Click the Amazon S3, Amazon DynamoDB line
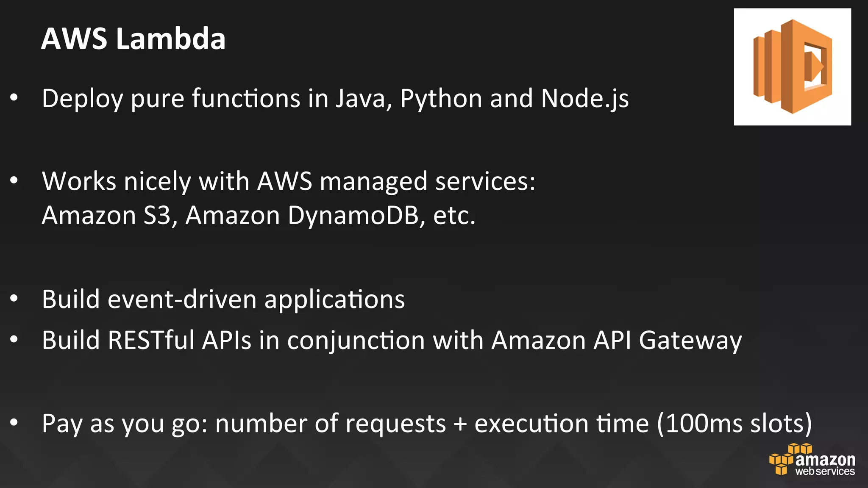 click(259, 216)
